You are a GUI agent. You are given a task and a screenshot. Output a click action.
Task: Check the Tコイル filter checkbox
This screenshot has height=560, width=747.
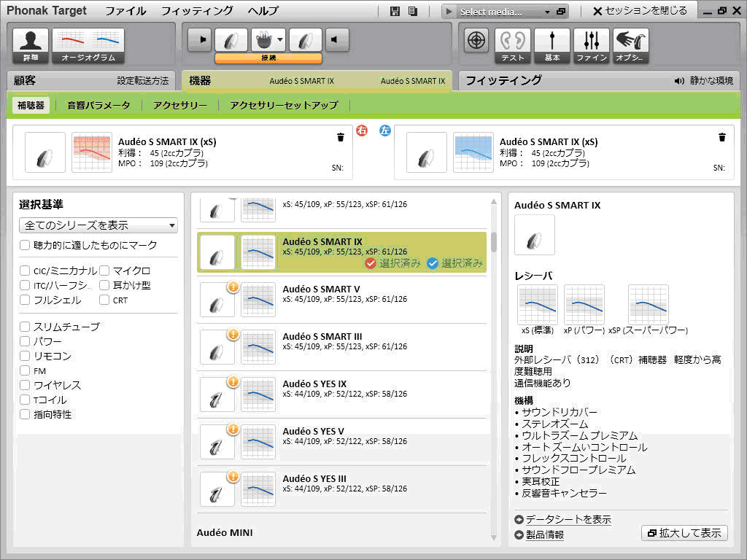[x=25, y=400]
